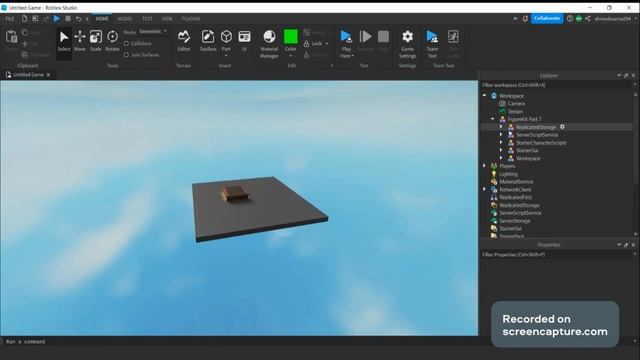640x360 pixels.
Task: Click the stop square in quick access bar
Action: pyautogui.click(x=68, y=19)
